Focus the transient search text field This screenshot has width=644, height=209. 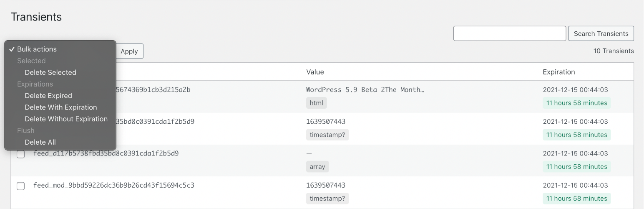point(509,33)
